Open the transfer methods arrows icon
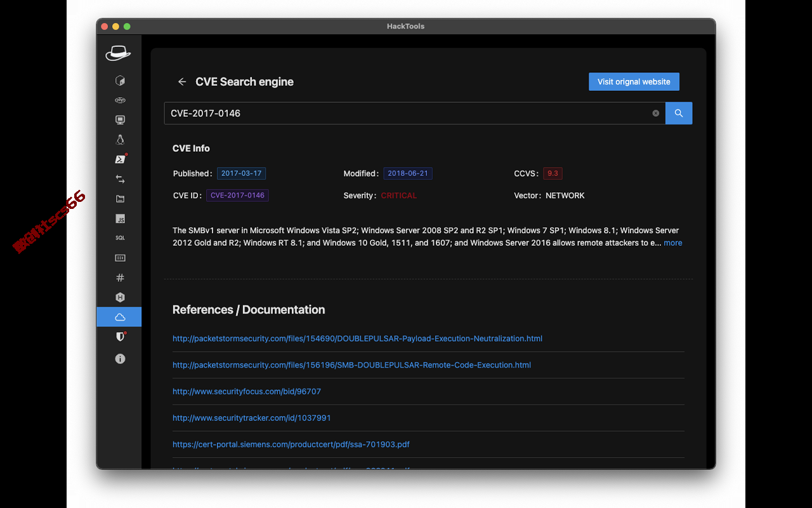 click(120, 179)
